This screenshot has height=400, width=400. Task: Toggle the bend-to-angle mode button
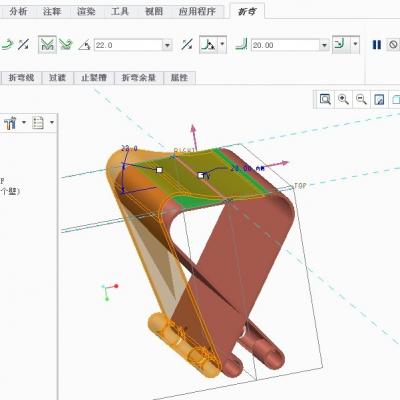click(x=47, y=45)
